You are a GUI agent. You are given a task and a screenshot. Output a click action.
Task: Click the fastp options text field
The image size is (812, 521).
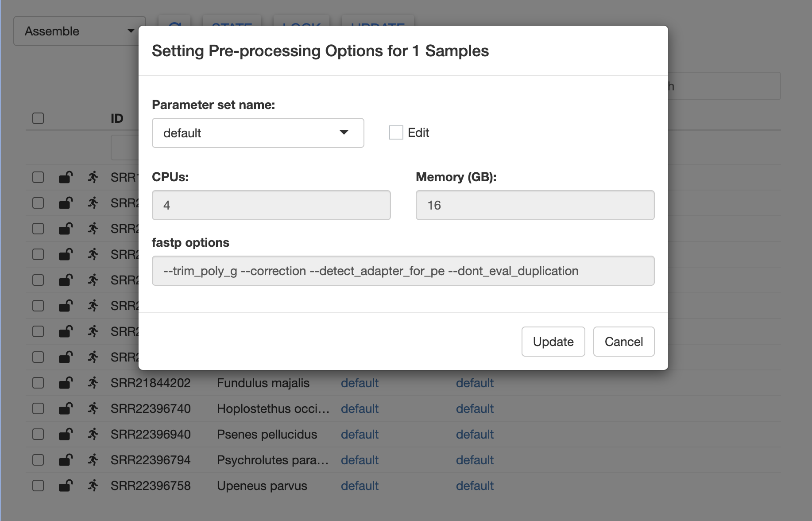pos(403,271)
